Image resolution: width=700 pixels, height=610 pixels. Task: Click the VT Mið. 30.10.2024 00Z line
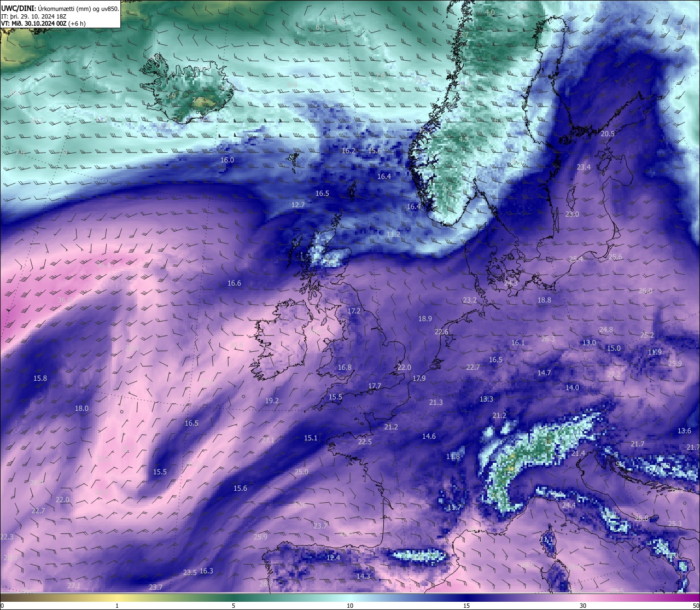click(43, 24)
